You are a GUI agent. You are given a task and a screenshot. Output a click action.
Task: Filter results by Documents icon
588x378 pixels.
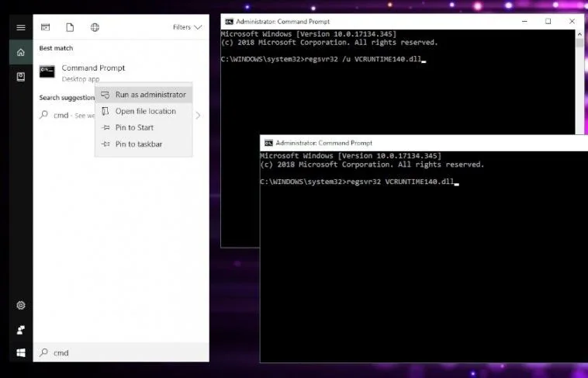(70, 27)
